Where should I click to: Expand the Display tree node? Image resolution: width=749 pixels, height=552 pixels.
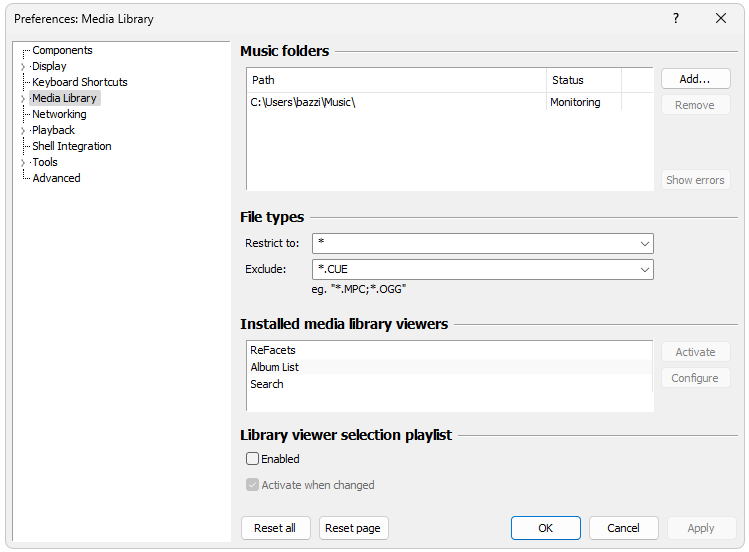click(23, 67)
